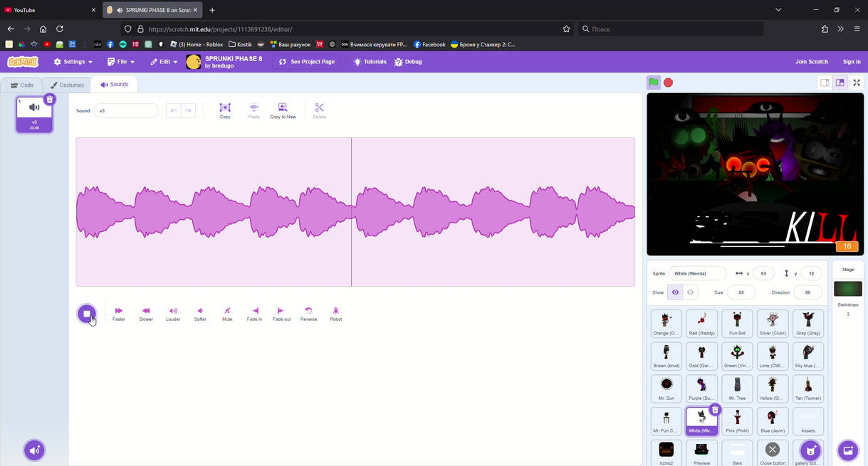
Task: Switch to the Costumes tab
Action: (x=67, y=85)
